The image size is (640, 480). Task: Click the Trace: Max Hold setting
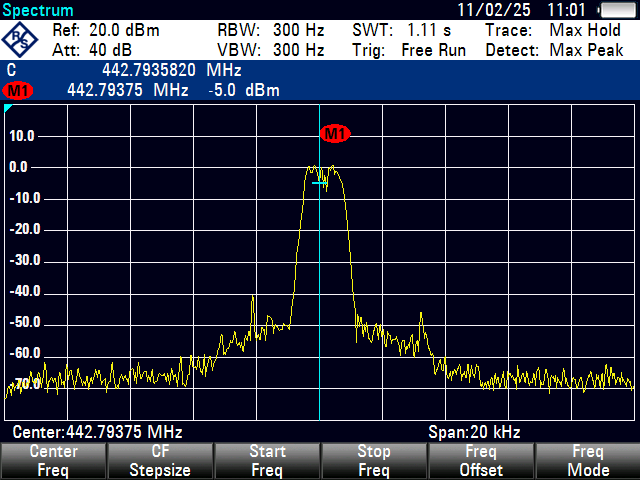click(553, 30)
